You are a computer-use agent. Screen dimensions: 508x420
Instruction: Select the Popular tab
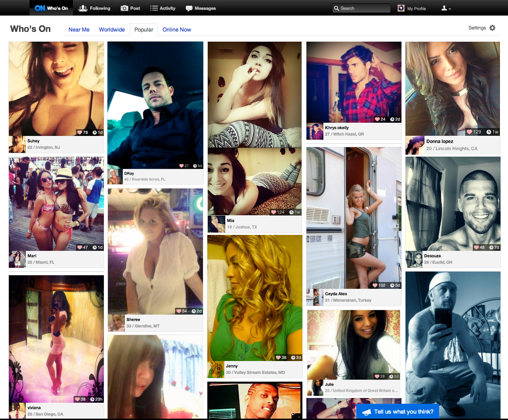pyautogui.click(x=144, y=29)
